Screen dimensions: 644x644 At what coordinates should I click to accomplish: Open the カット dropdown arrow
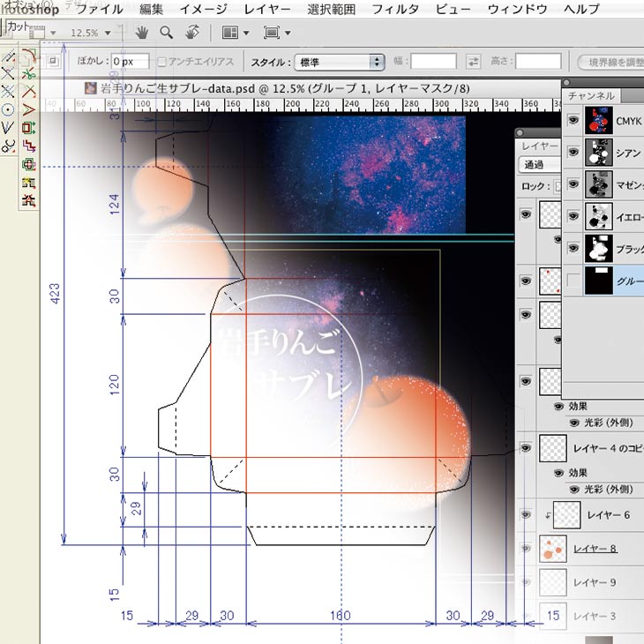(x=53, y=33)
